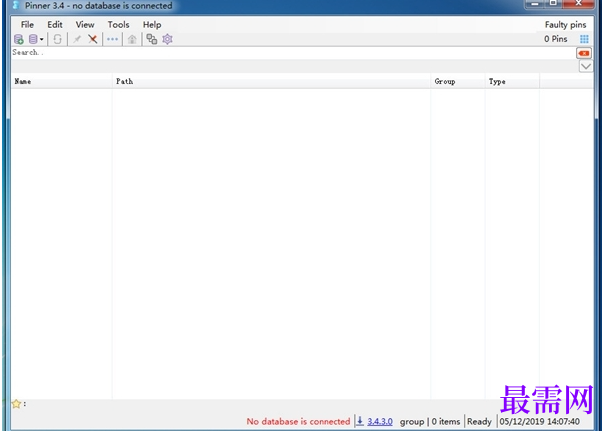Close the Pinner window
The width and height of the screenshot is (612, 431).
tap(578, 4)
